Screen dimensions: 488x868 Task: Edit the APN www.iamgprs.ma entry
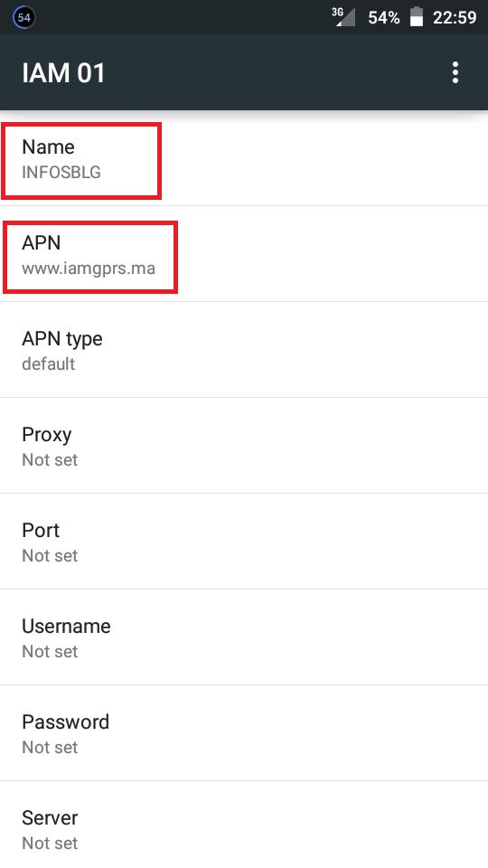pyautogui.click(x=244, y=254)
